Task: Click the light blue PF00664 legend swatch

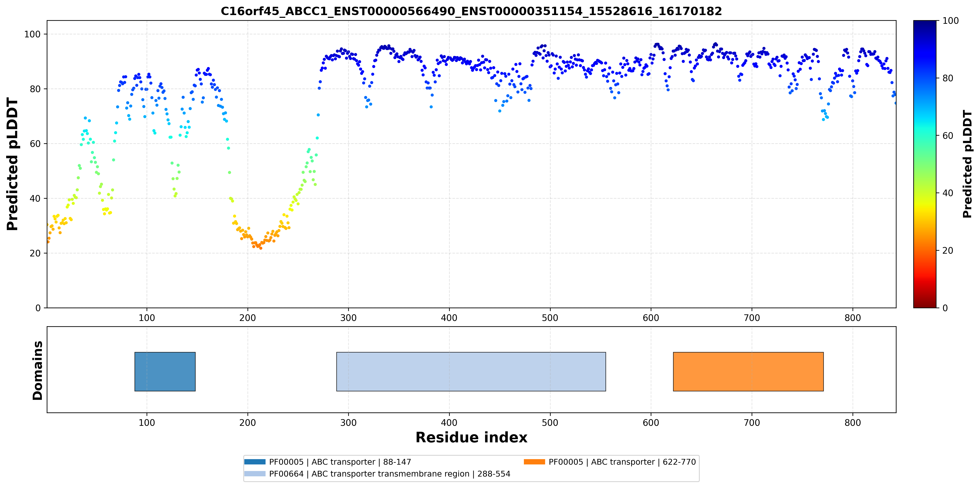Action: tap(255, 474)
